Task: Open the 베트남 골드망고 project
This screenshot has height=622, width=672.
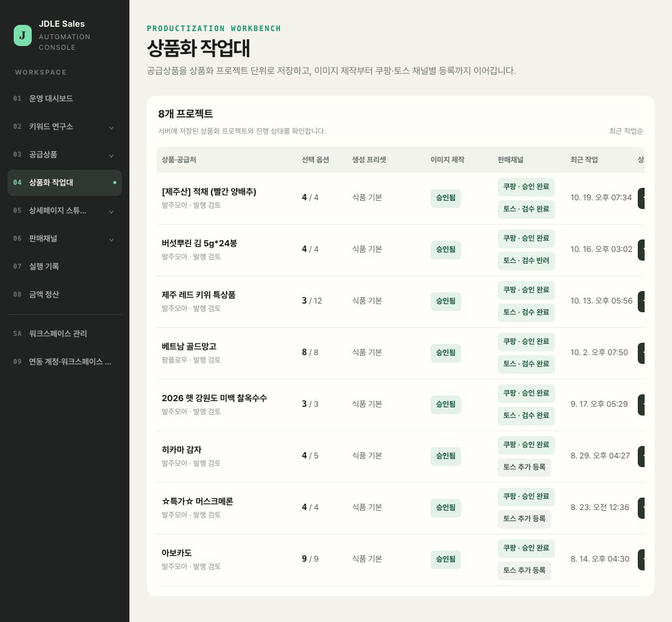Action: tap(189, 346)
